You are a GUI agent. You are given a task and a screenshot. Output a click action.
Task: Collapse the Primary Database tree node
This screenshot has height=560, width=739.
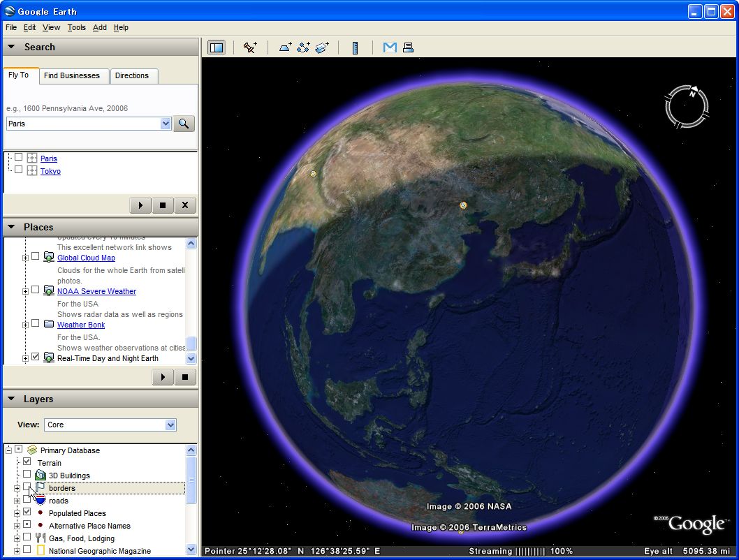click(8, 450)
